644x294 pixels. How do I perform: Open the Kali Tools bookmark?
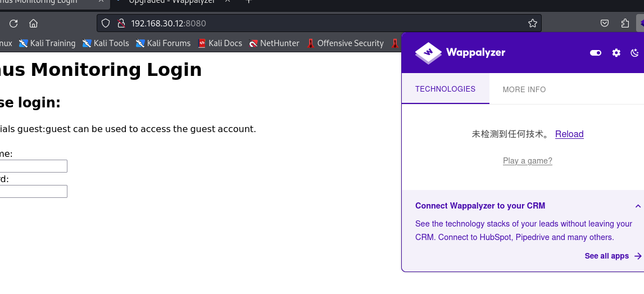[106, 43]
